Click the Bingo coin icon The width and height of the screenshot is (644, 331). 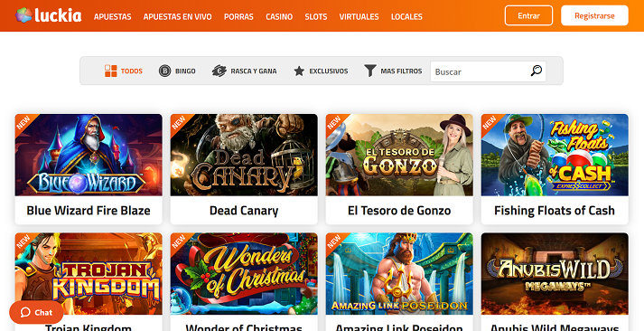[164, 71]
